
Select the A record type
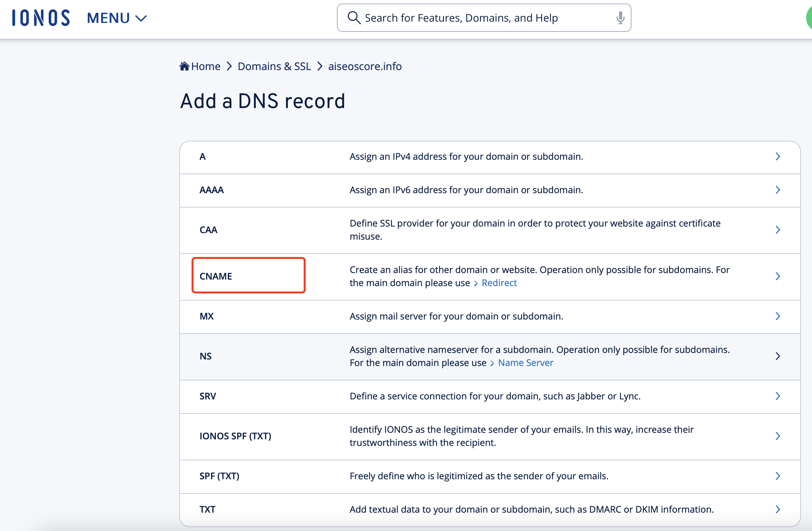[x=489, y=157]
